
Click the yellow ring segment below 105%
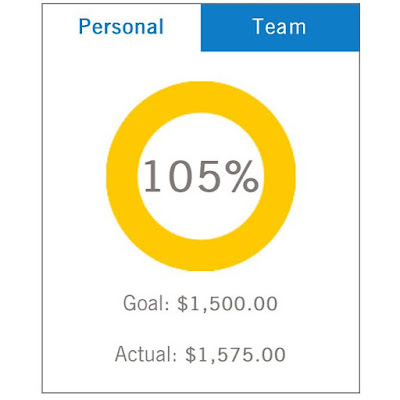pos(201,255)
